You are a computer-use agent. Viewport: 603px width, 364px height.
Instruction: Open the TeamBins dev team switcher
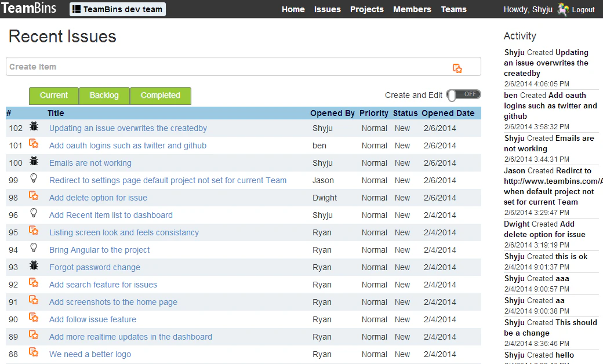(118, 9)
